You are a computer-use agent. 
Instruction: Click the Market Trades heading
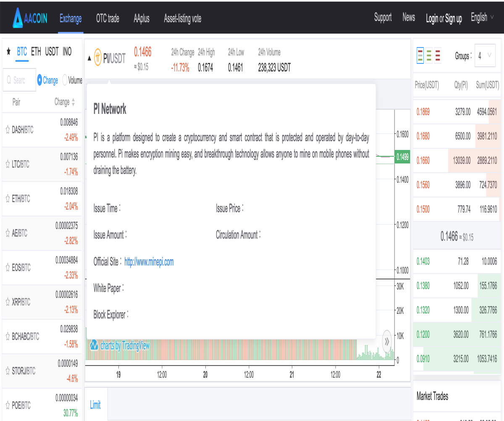tap(432, 396)
